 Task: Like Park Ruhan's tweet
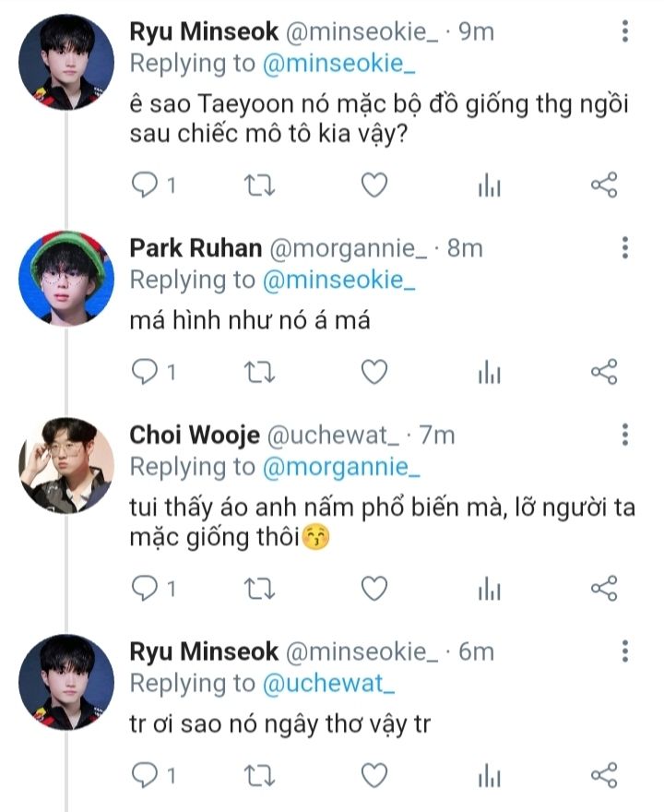click(373, 372)
